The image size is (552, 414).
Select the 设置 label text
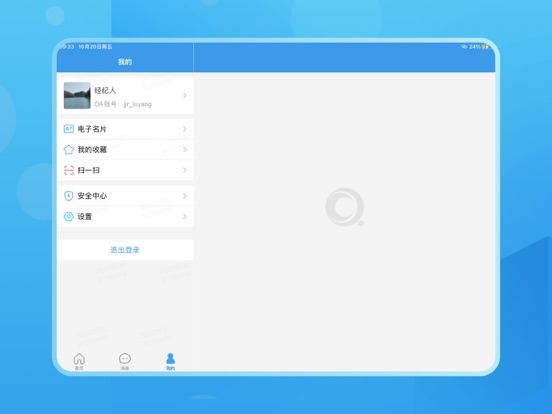tap(85, 217)
